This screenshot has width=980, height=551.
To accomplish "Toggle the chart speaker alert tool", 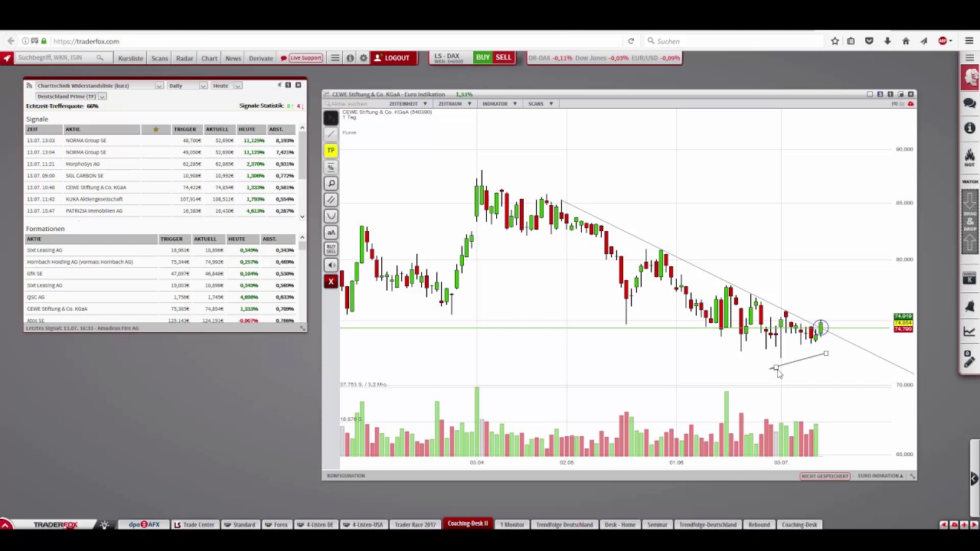I will 331,265.
